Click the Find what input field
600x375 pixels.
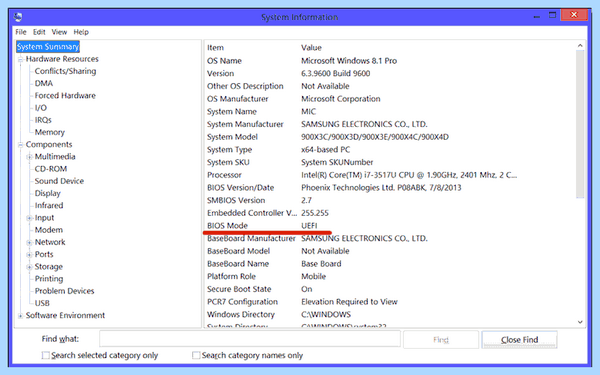pyautogui.click(x=250, y=339)
